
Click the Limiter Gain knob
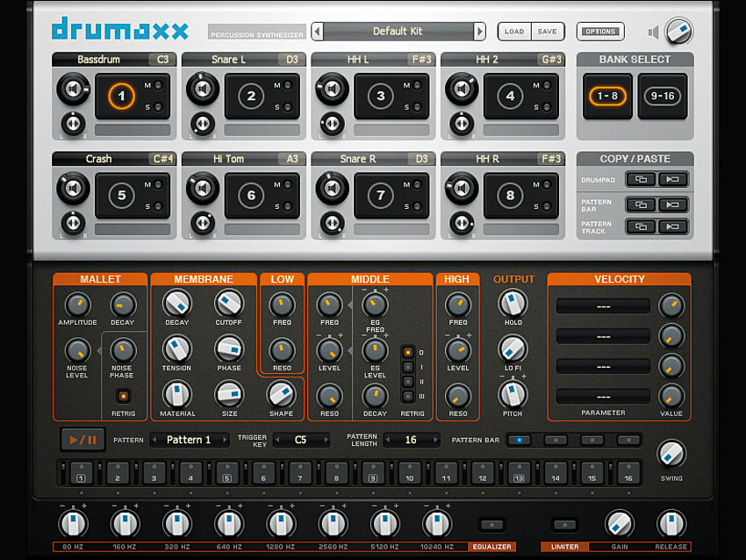(620, 524)
